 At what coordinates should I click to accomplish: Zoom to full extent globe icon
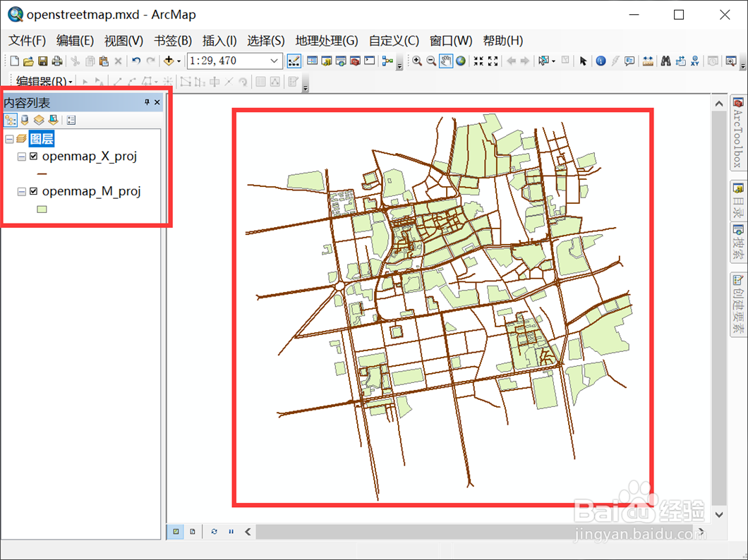[461, 61]
